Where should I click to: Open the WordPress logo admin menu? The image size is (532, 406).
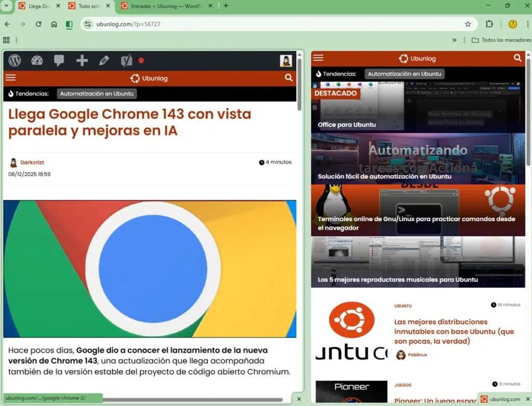pyautogui.click(x=15, y=61)
